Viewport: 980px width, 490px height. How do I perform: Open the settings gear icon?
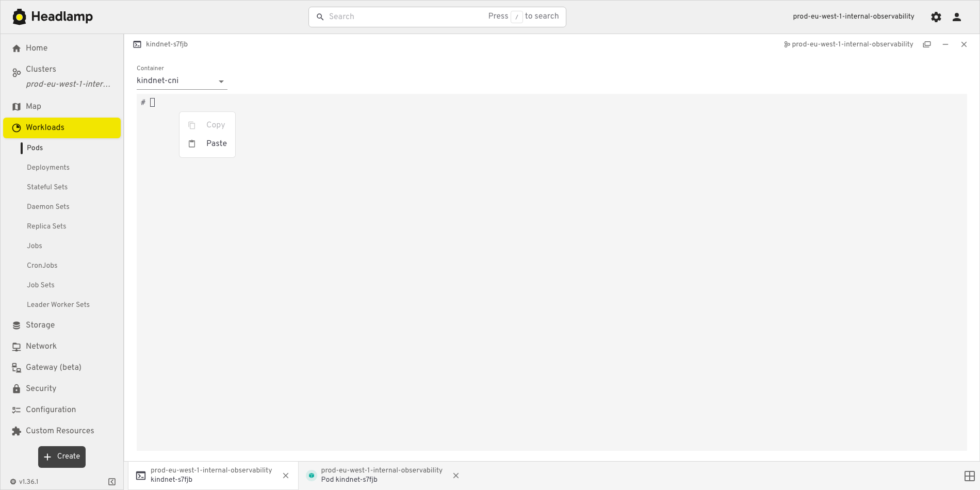point(936,17)
